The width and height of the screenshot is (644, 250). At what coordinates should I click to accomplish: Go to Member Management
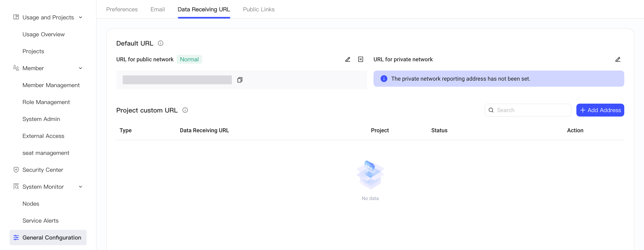click(51, 85)
